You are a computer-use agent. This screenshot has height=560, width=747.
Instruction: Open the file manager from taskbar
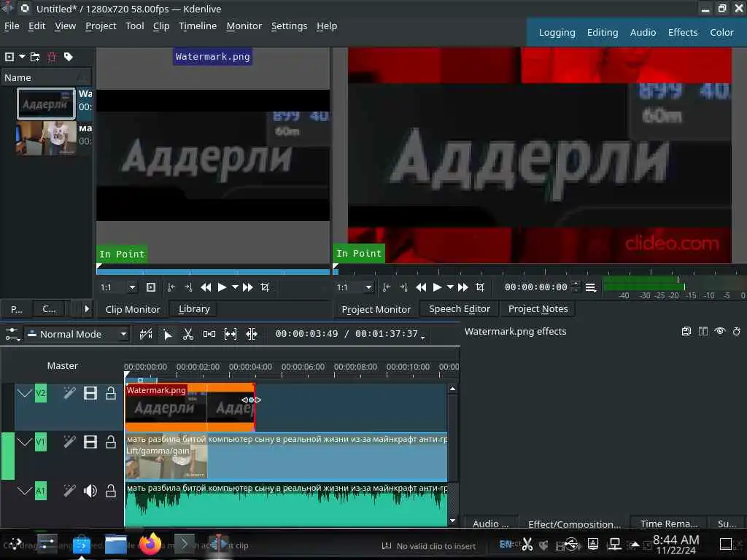116,544
